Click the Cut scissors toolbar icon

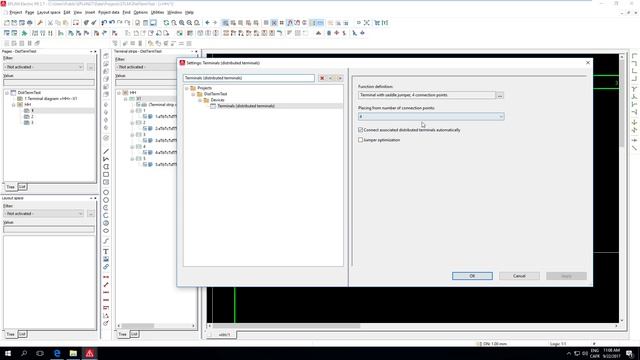coord(50,23)
